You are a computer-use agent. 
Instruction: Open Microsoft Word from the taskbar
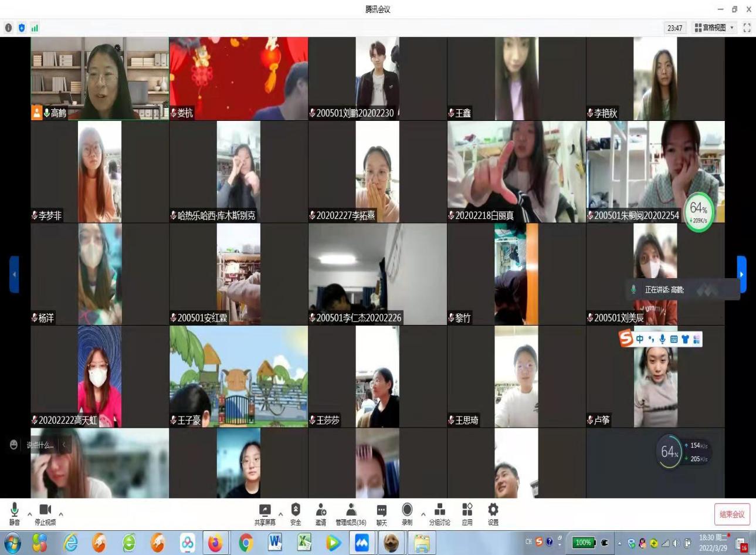(x=274, y=543)
